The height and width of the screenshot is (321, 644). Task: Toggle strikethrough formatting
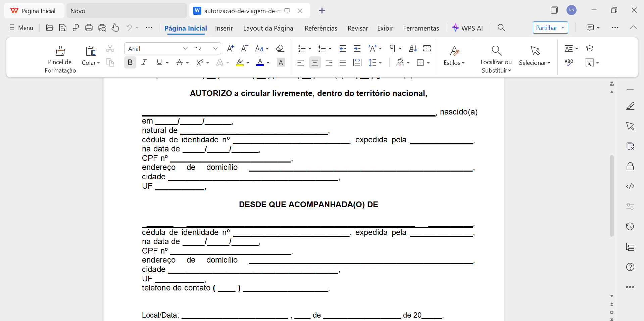[x=180, y=62]
